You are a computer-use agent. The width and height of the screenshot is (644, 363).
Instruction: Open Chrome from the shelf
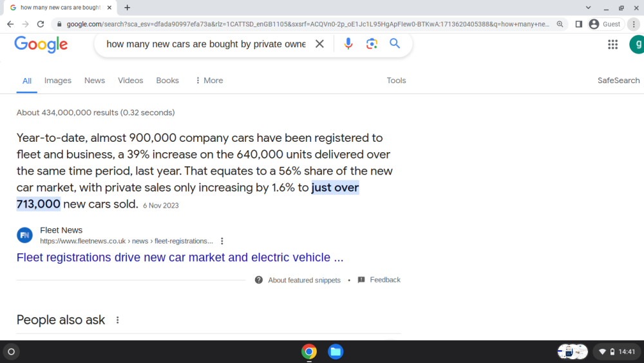[x=309, y=351]
